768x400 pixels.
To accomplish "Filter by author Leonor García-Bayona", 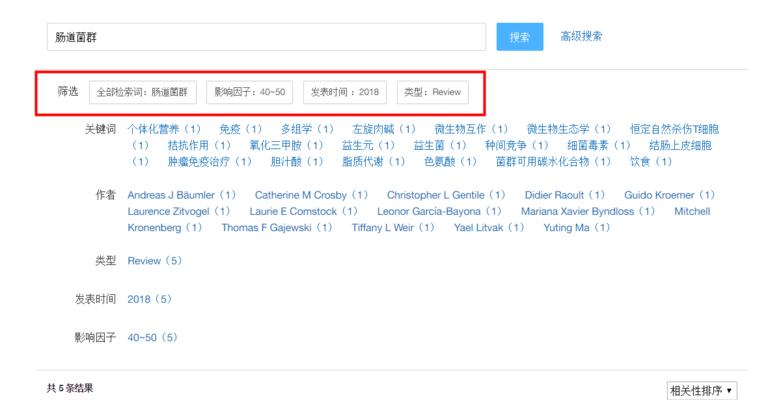I will 439,211.
